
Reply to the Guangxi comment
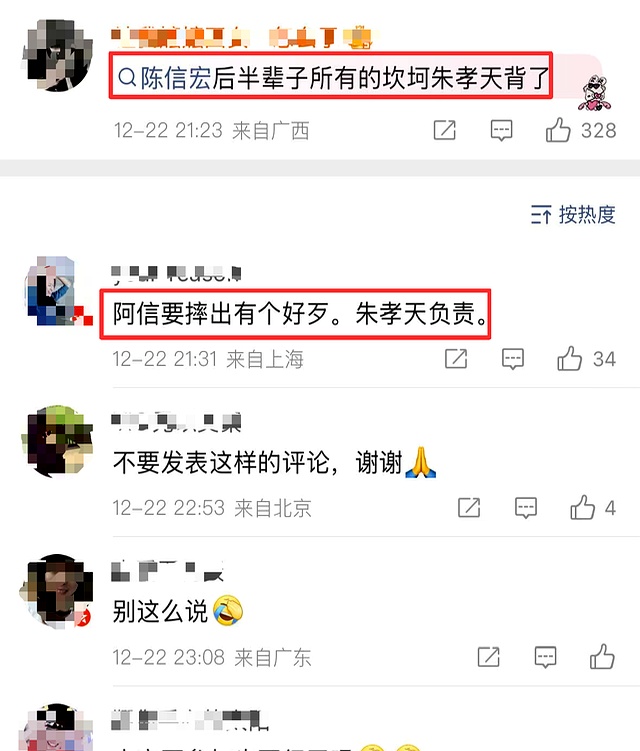coord(501,130)
